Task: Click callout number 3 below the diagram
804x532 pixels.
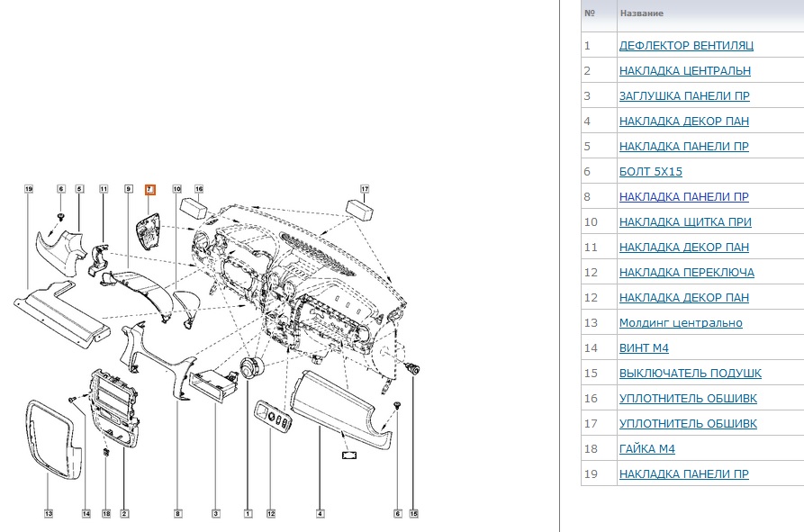Action: click(x=216, y=514)
